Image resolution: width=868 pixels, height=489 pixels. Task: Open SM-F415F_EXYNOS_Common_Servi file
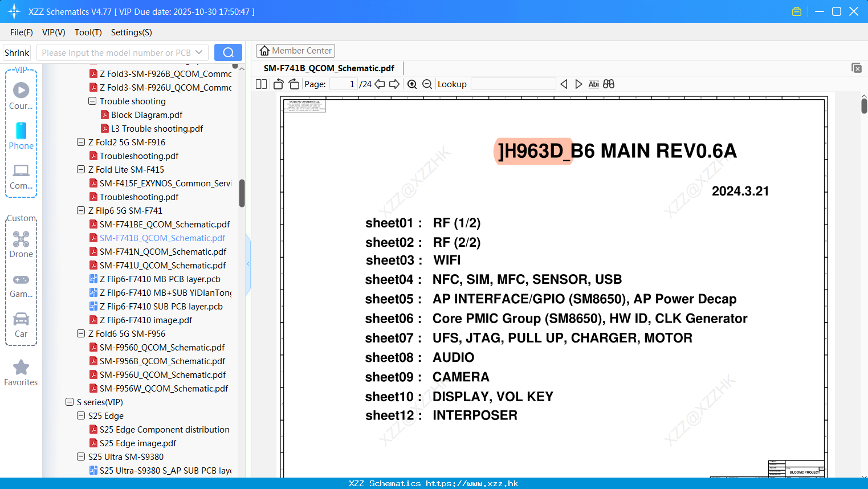coord(161,184)
